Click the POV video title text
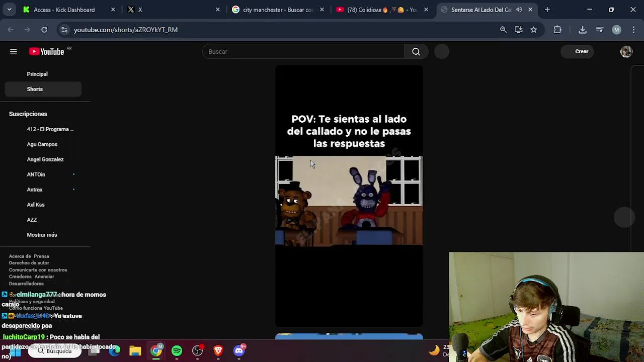 coord(349,131)
